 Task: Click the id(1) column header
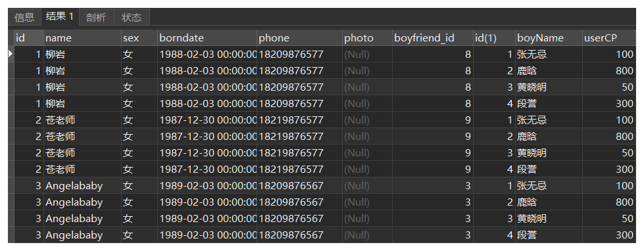(494, 37)
